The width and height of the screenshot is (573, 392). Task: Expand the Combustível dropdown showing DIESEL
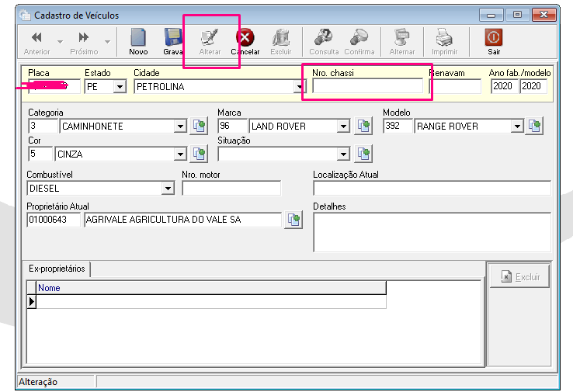coord(168,189)
